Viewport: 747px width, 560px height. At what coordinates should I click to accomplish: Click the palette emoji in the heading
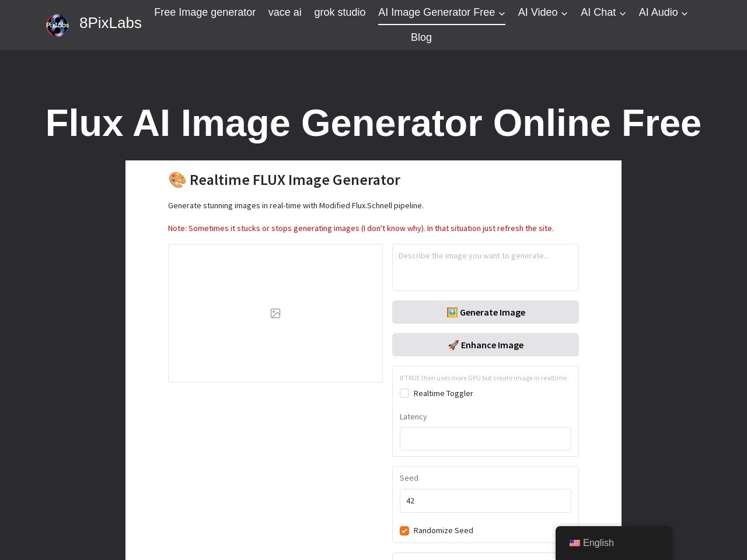click(177, 180)
